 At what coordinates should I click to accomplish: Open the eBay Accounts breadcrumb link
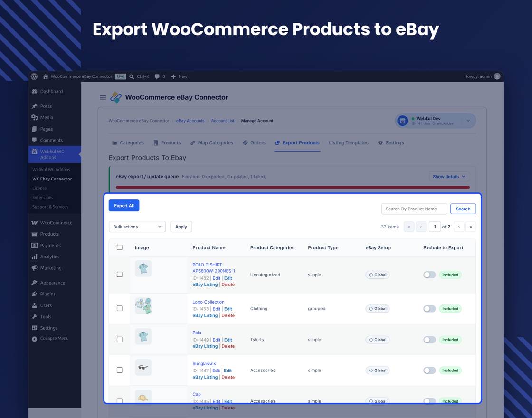[190, 121]
